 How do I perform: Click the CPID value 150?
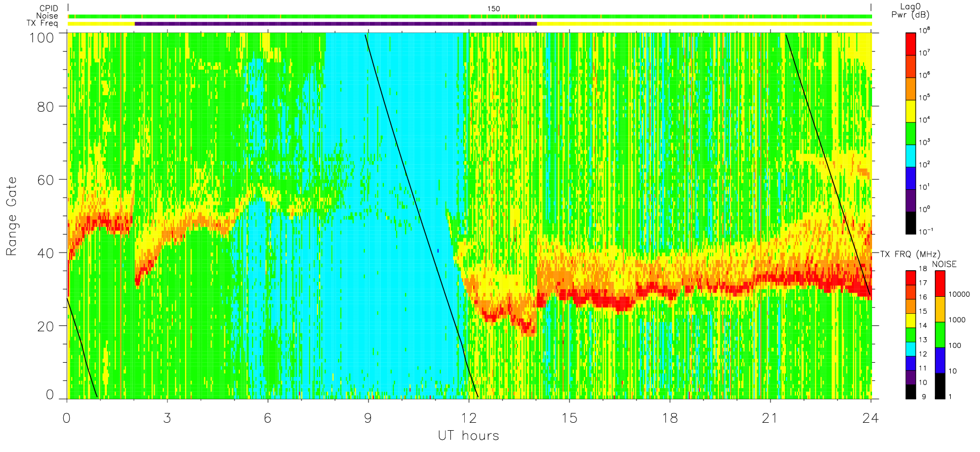[493, 9]
